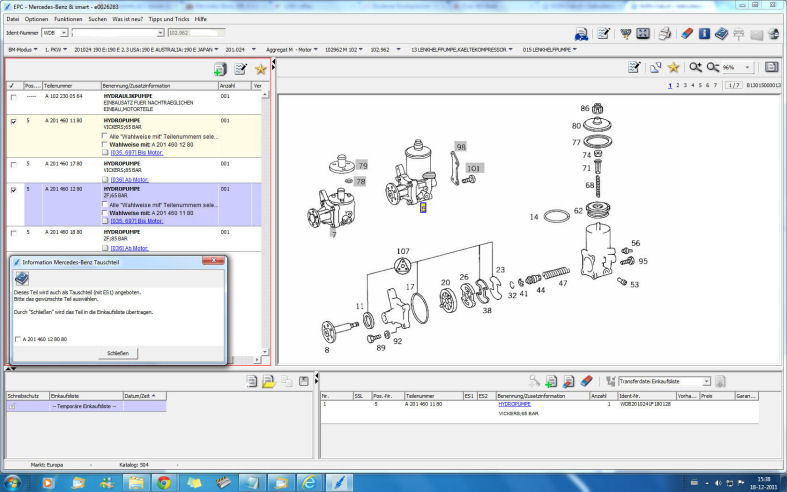Open the 96% zoom level dropdown
This screenshot has height=492, width=787.
point(747,67)
